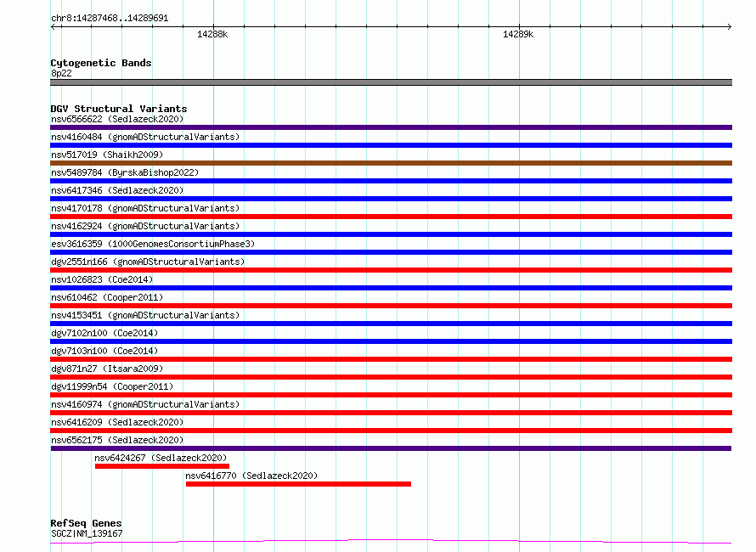Click the red bar under dgv11999n54
The image size is (756, 552).
tap(391, 395)
